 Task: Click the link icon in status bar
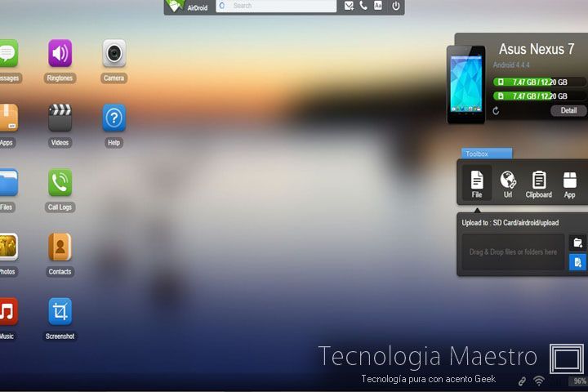point(522,381)
